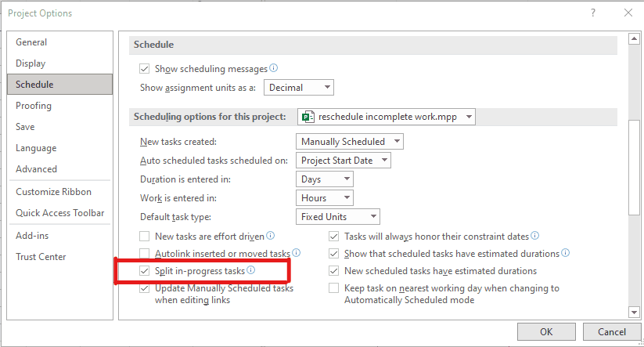Enable New tasks are effort driven
The width and height of the screenshot is (644, 347).
click(144, 237)
